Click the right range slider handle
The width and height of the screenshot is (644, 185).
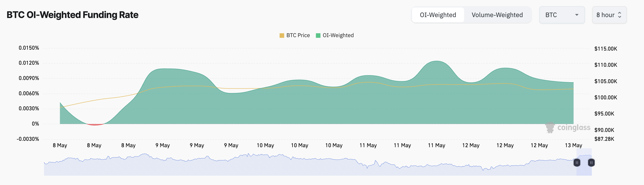tap(591, 162)
